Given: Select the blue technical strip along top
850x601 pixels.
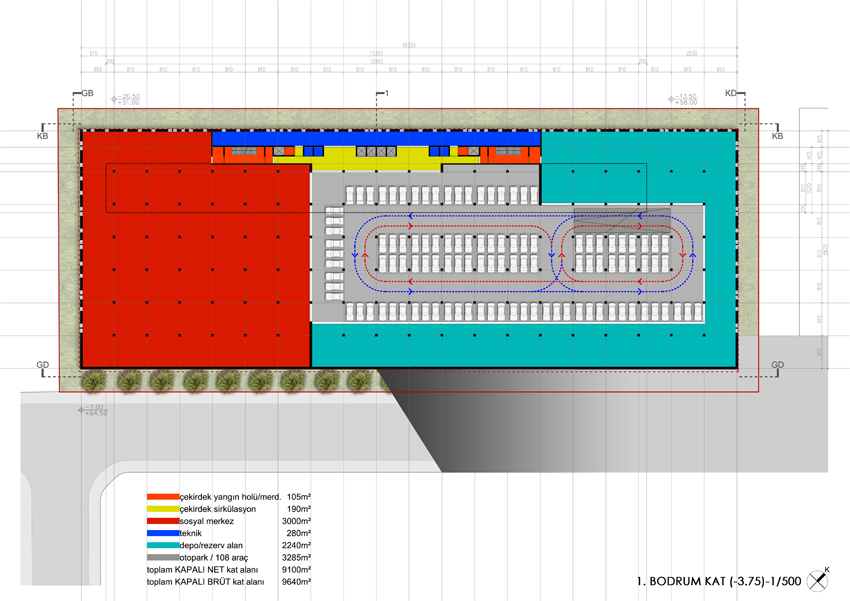Looking at the screenshot, I should pyautogui.click(x=375, y=136).
